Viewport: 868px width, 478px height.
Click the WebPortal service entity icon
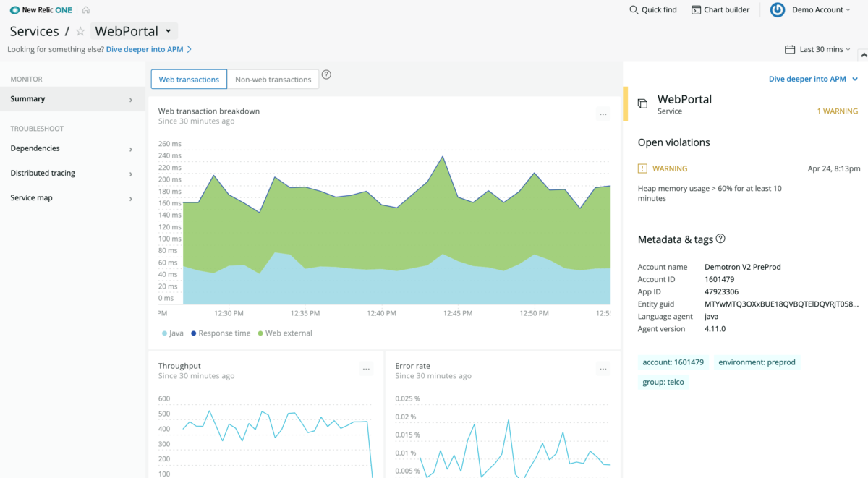tap(642, 104)
